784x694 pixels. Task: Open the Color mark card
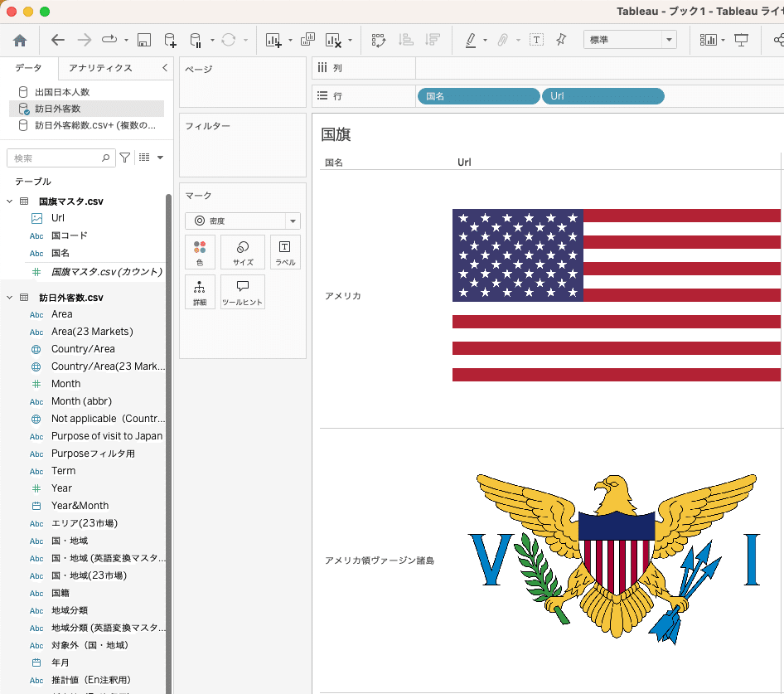point(200,252)
